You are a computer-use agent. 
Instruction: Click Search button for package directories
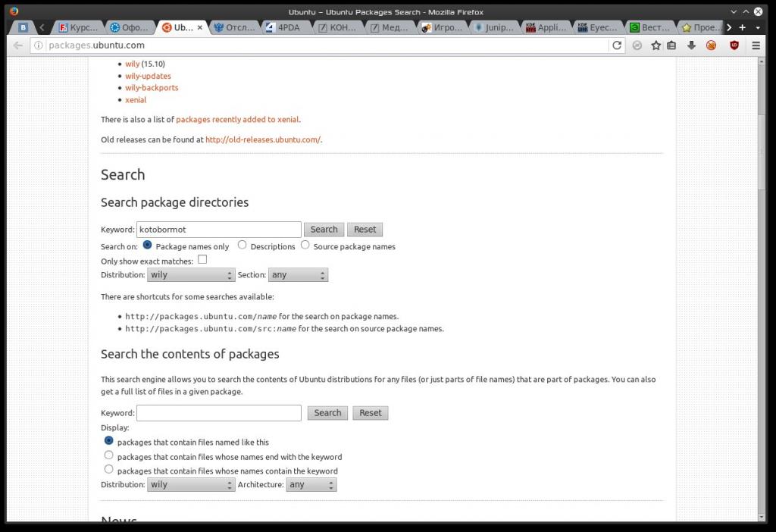tap(324, 230)
